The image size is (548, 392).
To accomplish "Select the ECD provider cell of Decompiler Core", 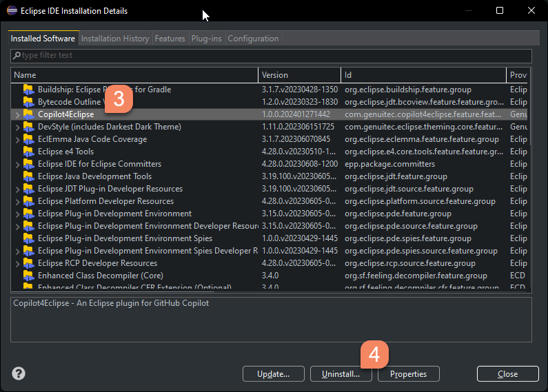I will coord(518,276).
